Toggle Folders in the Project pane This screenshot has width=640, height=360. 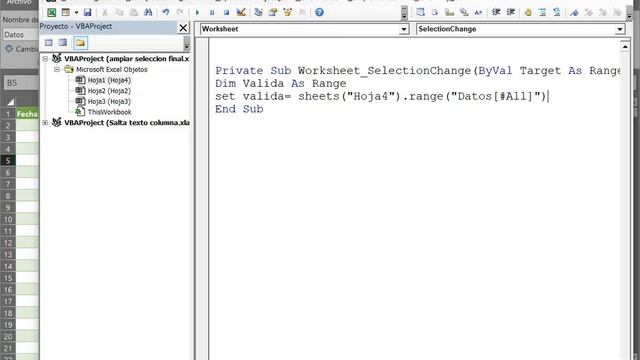(x=80, y=43)
